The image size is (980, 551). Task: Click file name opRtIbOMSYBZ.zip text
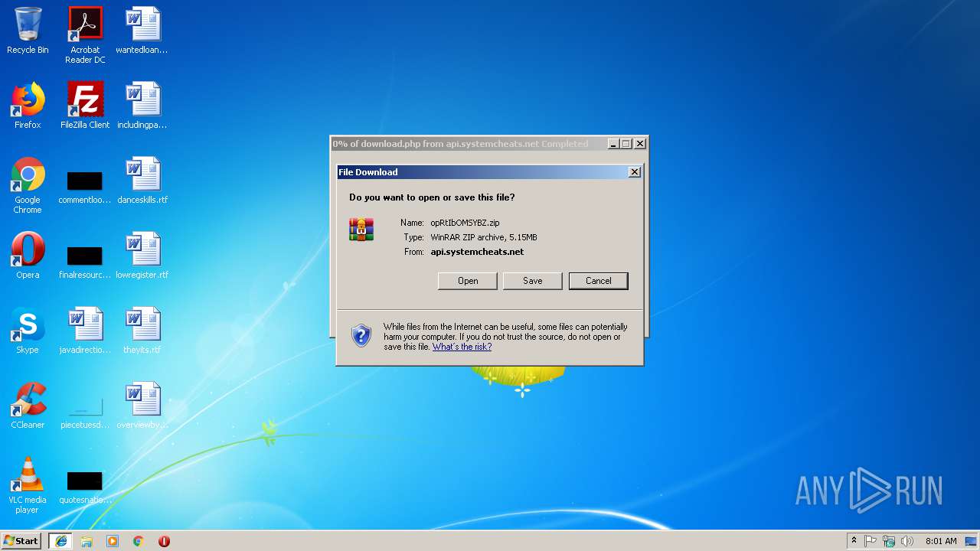(465, 223)
